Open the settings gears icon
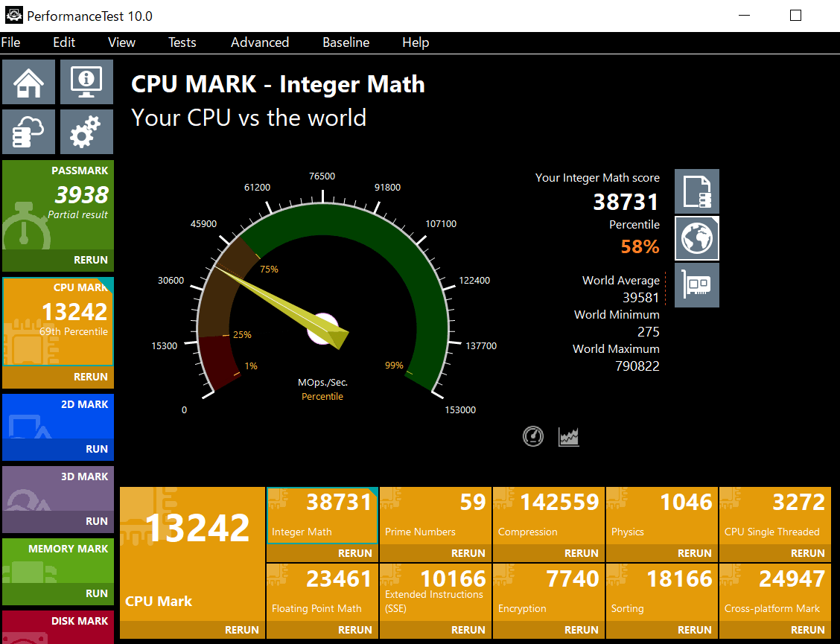Screen dimensions: 840x644 (x=86, y=132)
